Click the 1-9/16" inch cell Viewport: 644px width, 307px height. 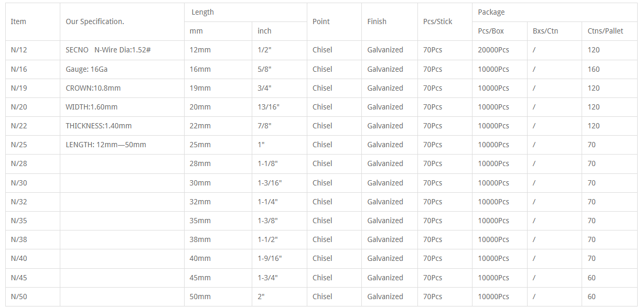279,258
